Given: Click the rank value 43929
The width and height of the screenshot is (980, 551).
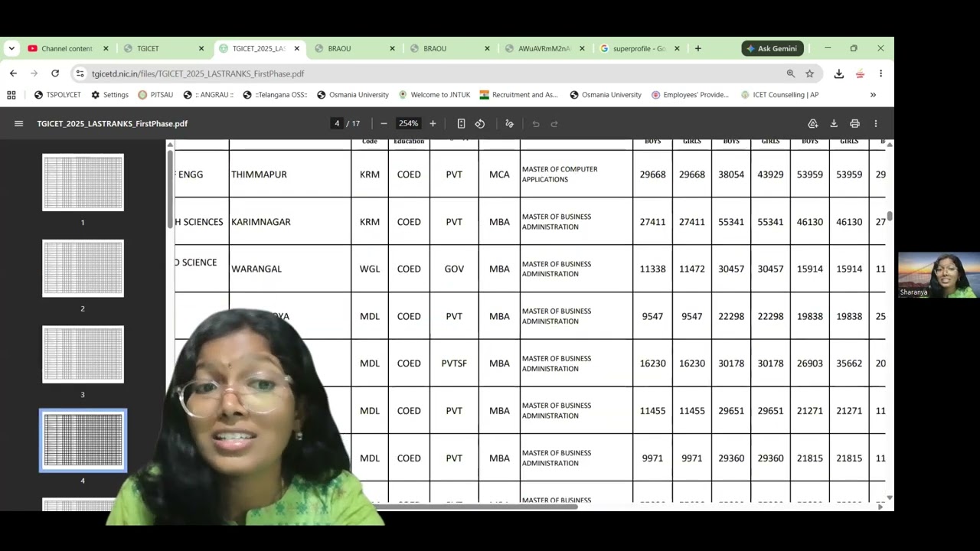Looking at the screenshot, I should click(x=770, y=174).
